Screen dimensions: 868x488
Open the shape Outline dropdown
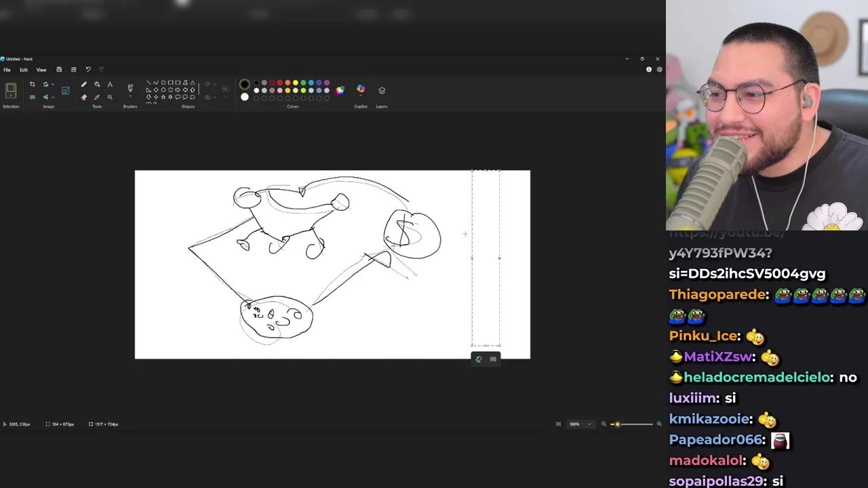click(210, 84)
